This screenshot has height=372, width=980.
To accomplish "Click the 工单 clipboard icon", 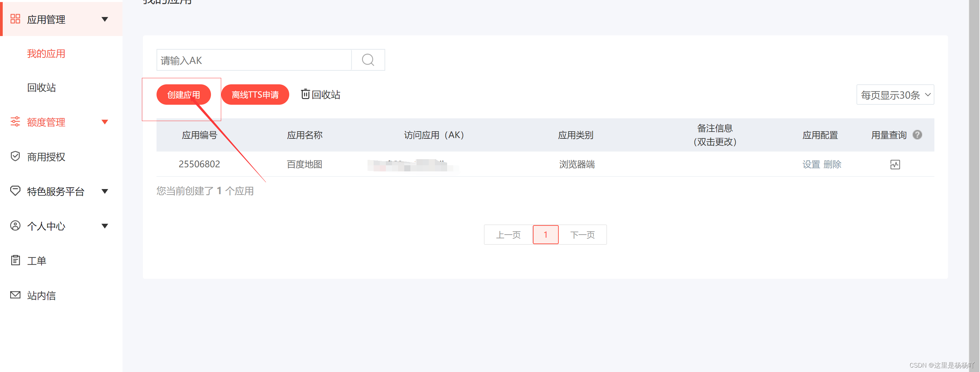I will point(15,261).
